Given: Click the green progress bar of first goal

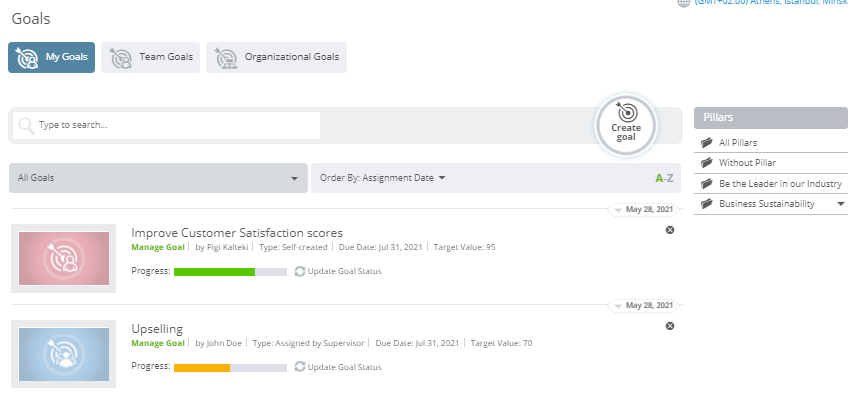Looking at the screenshot, I should [214, 272].
